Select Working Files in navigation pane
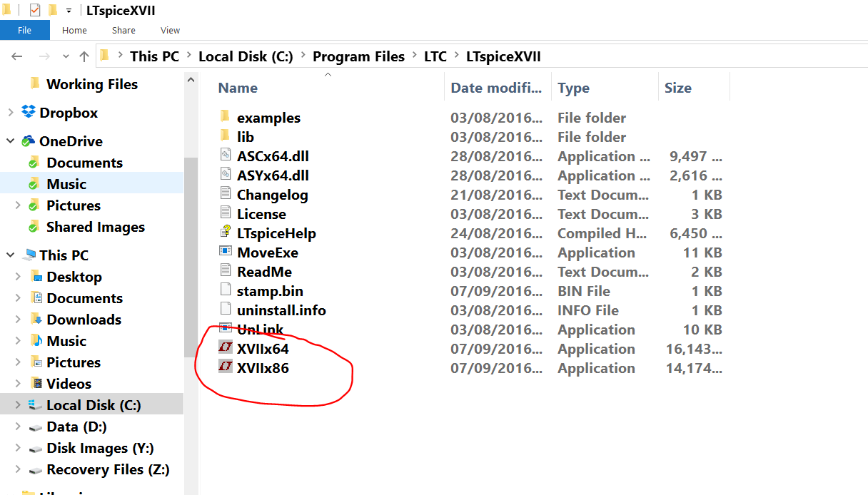Image resolution: width=868 pixels, height=495 pixels. 92,84
